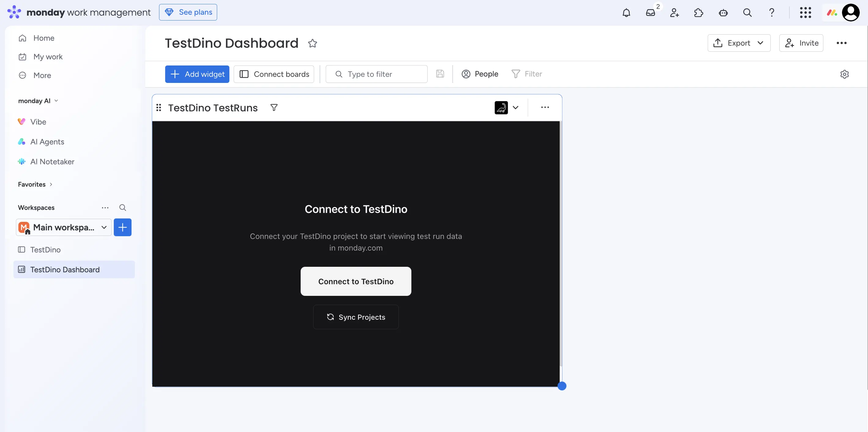This screenshot has width=868, height=432.
Task: Click the user profile avatar
Action: point(851,13)
